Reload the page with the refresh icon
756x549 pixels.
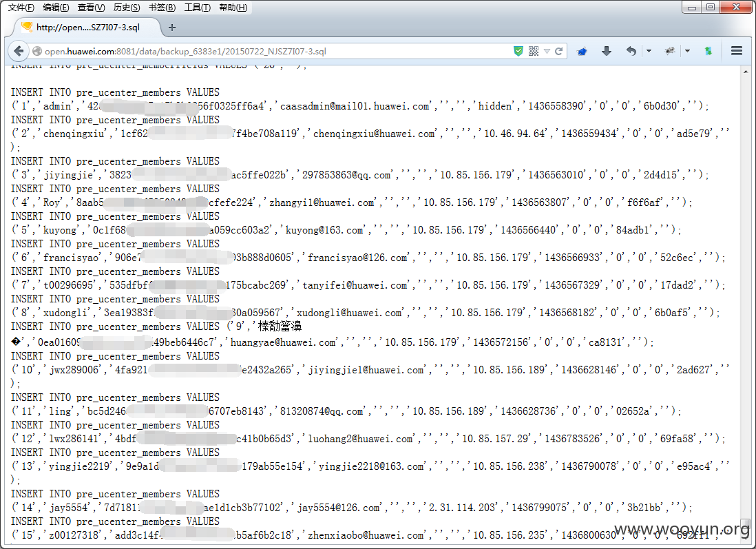[559, 51]
